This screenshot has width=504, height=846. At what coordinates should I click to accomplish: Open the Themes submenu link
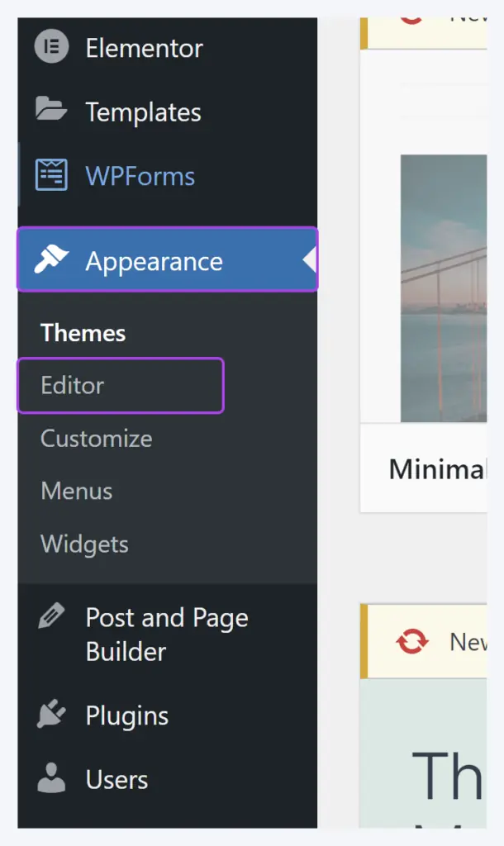click(x=83, y=333)
